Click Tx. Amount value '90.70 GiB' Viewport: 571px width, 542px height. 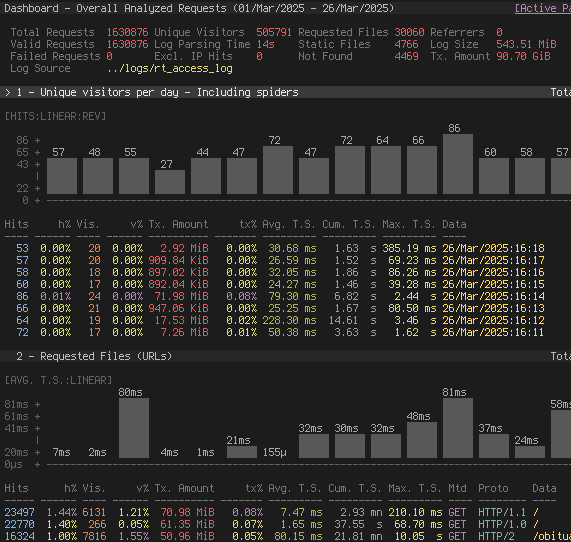523,56
